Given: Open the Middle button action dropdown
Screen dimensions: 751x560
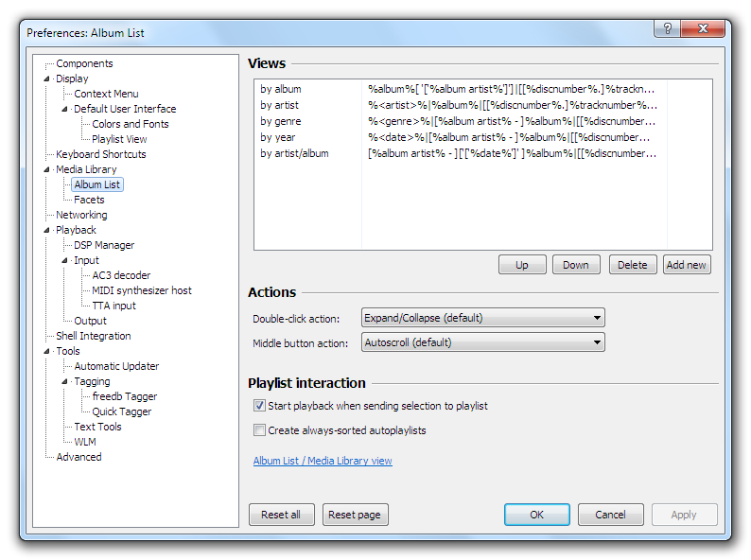Looking at the screenshot, I should (482, 342).
